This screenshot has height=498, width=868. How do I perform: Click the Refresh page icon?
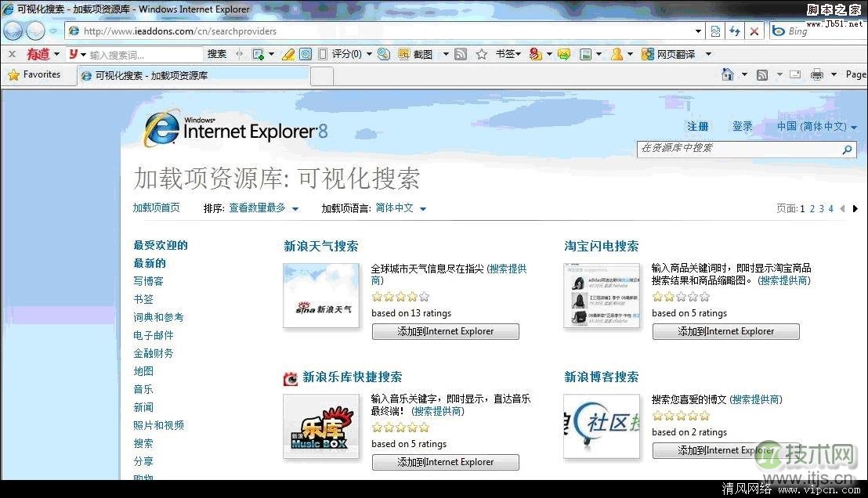point(734,31)
